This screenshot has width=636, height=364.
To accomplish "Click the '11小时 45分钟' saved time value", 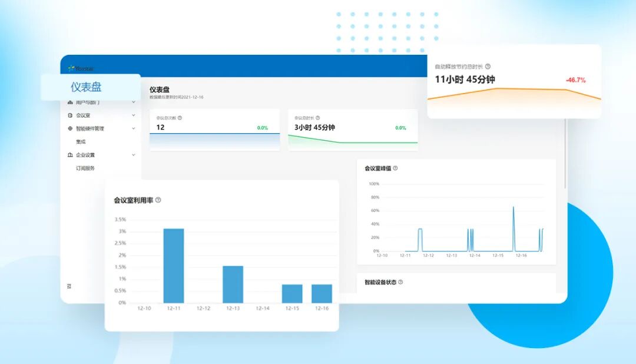I will coord(465,80).
